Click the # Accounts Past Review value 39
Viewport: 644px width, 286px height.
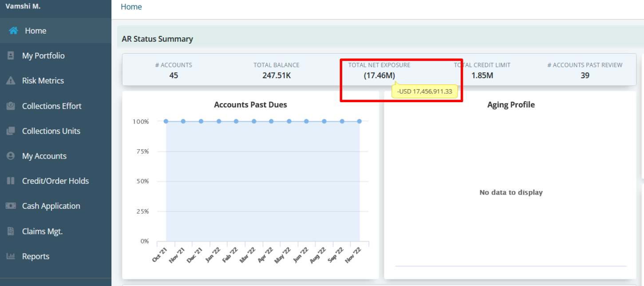pos(585,75)
